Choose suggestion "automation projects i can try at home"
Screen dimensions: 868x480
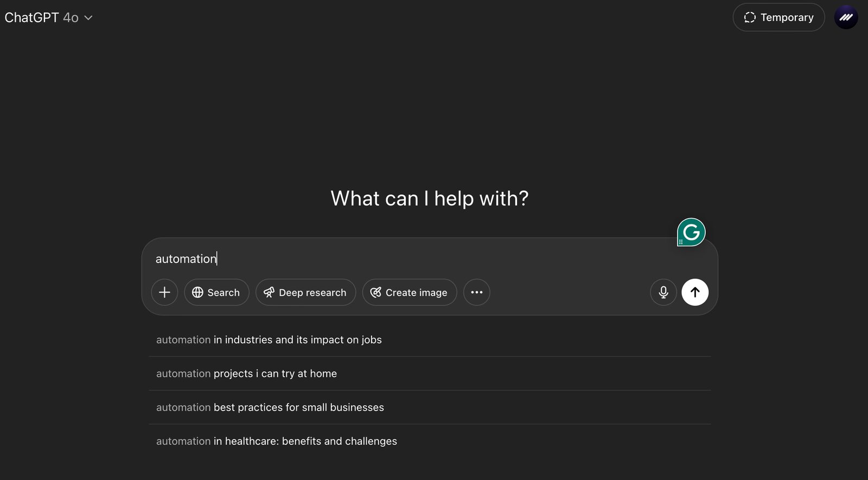(430, 374)
